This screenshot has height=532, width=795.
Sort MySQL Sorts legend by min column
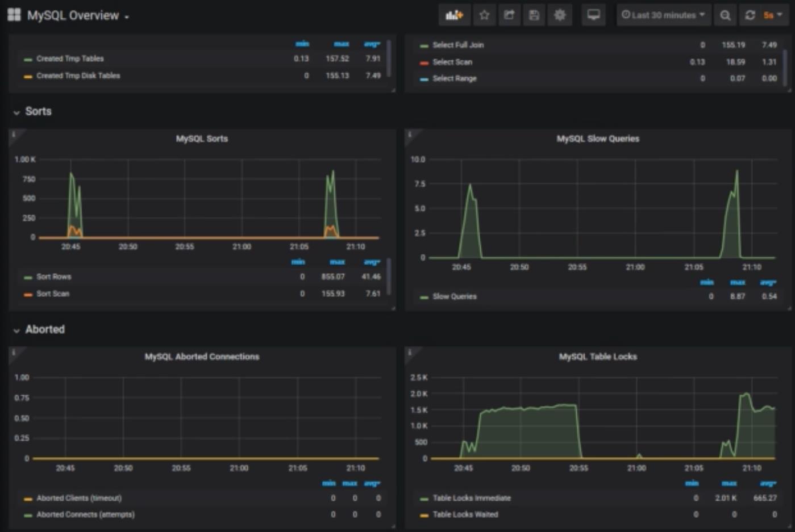tap(298, 262)
